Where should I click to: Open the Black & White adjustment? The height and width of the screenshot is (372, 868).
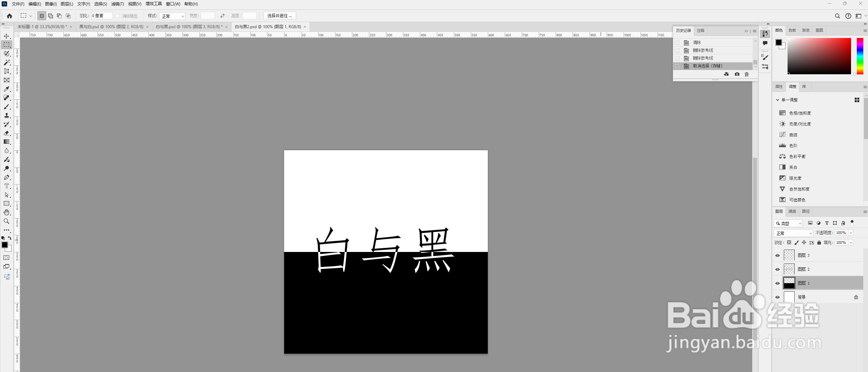click(x=793, y=167)
